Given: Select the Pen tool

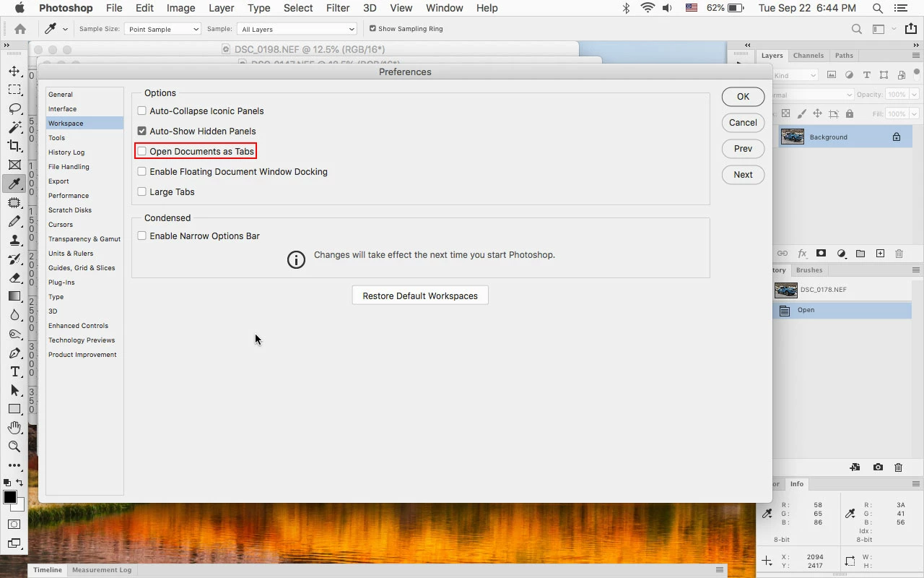Looking at the screenshot, I should (x=14, y=353).
